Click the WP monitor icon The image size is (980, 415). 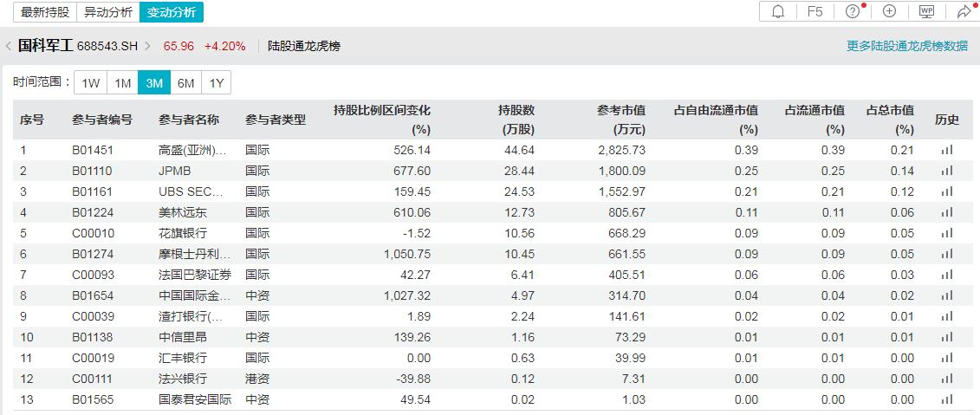pos(926,11)
